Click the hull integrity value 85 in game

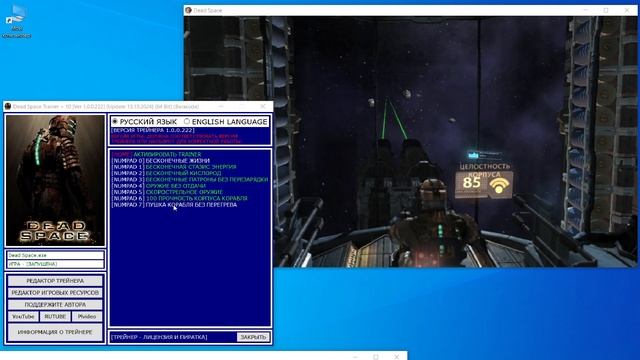click(471, 182)
